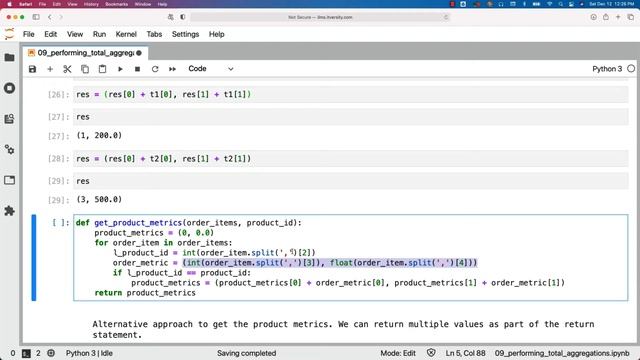Click the if l_product_id == product_id line

(182, 273)
